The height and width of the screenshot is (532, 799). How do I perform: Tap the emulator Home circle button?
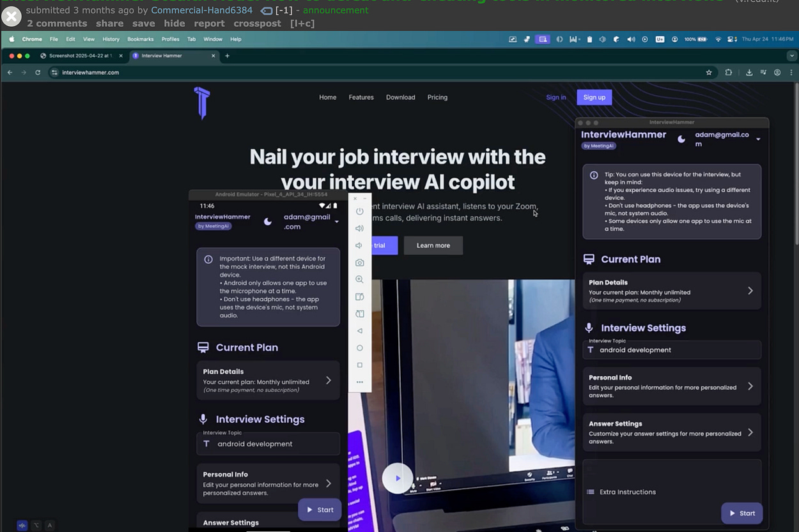pos(360,348)
